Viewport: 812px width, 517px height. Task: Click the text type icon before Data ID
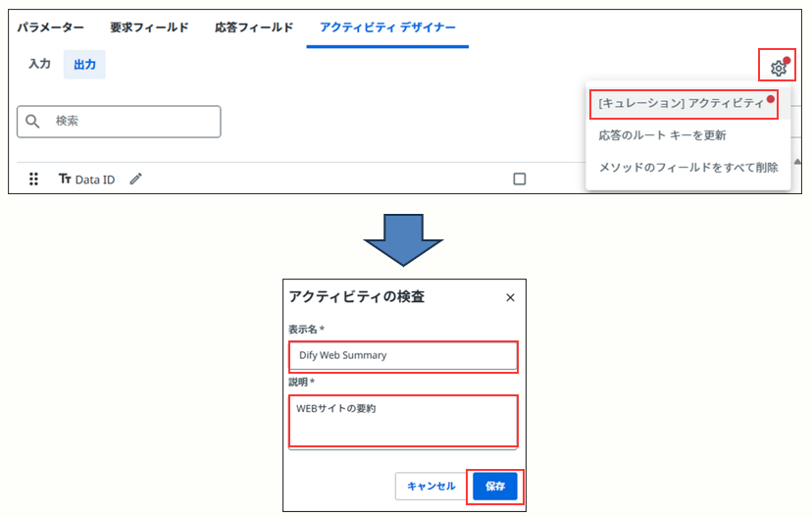click(x=65, y=180)
